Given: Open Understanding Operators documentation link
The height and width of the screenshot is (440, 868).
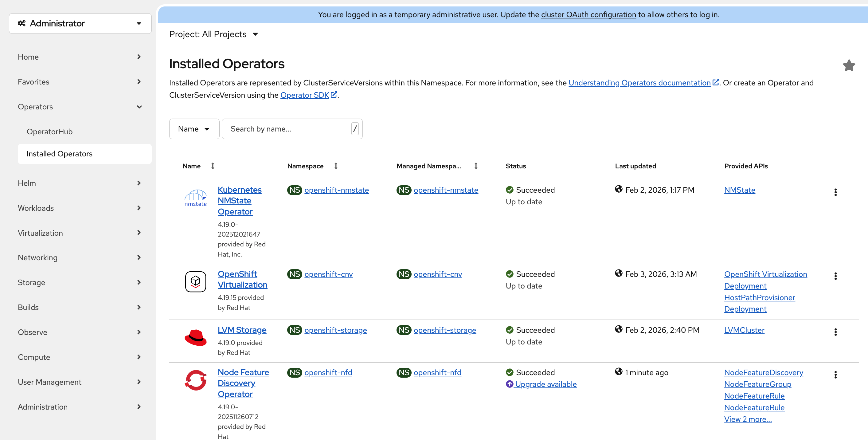Looking at the screenshot, I should coord(639,83).
